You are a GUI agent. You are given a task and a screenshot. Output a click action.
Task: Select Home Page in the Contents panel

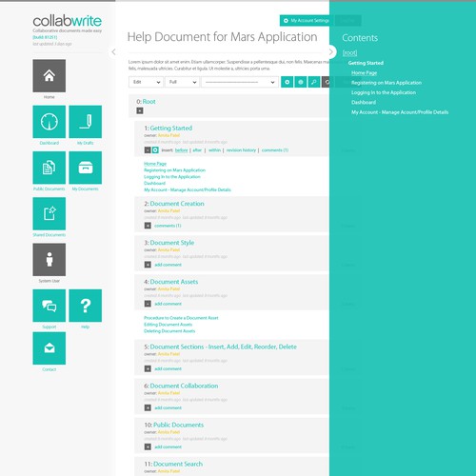point(364,72)
